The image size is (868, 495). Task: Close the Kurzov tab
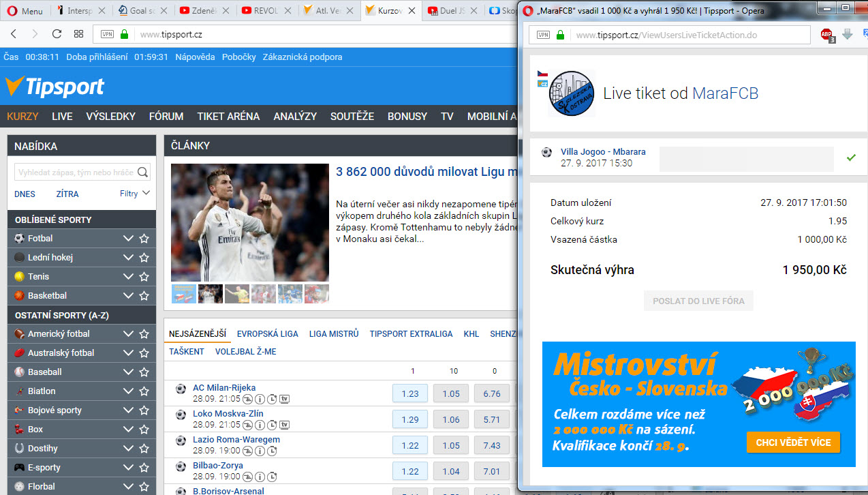click(x=412, y=11)
